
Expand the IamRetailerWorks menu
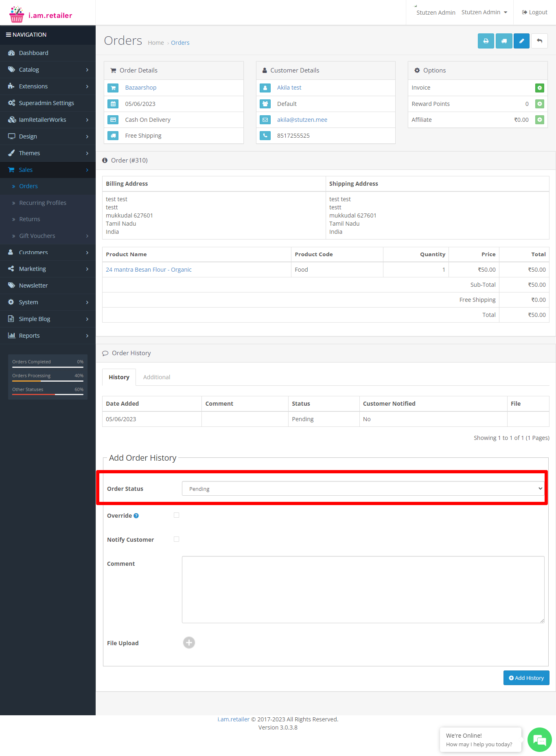pyautogui.click(x=48, y=120)
